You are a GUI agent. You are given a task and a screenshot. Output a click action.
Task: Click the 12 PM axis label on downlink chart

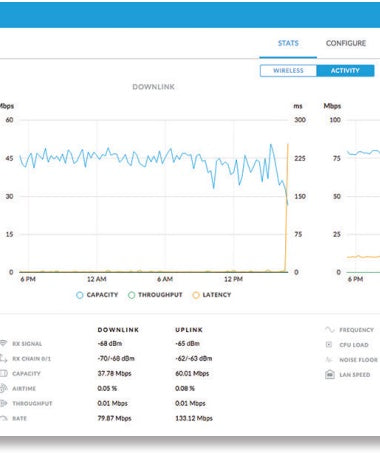[233, 279]
